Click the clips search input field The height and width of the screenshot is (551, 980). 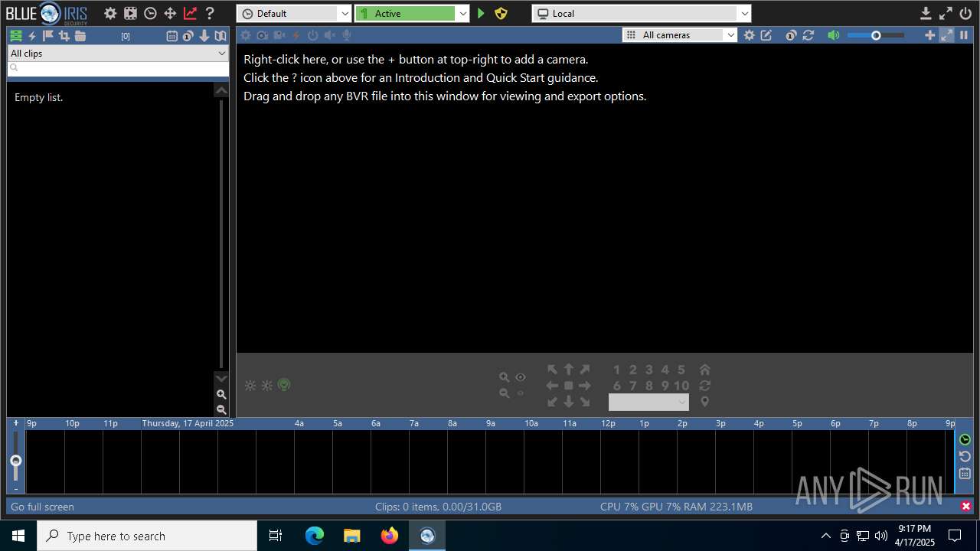click(x=118, y=68)
